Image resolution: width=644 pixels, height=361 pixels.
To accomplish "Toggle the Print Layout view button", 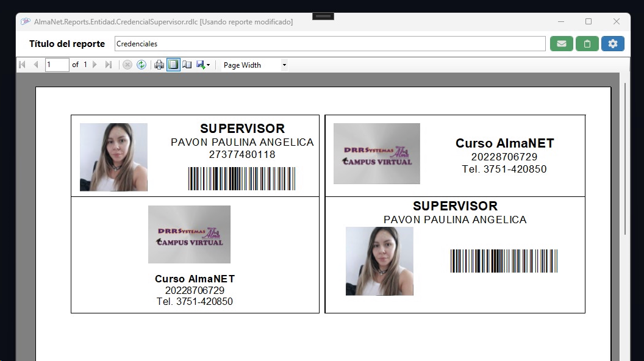I will coord(173,65).
